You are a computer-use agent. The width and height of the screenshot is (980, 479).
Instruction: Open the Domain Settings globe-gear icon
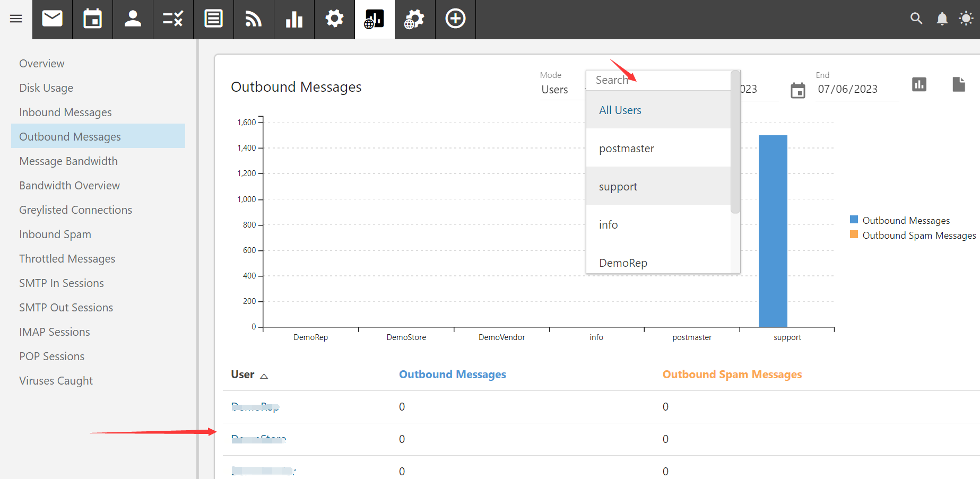[x=415, y=19]
